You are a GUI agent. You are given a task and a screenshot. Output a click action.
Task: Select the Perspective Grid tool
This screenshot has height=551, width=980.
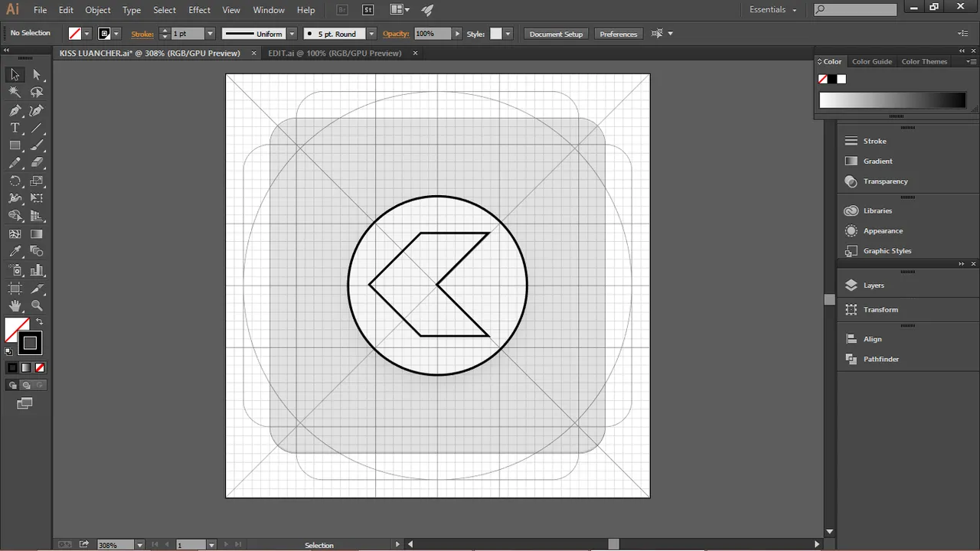click(36, 217)
